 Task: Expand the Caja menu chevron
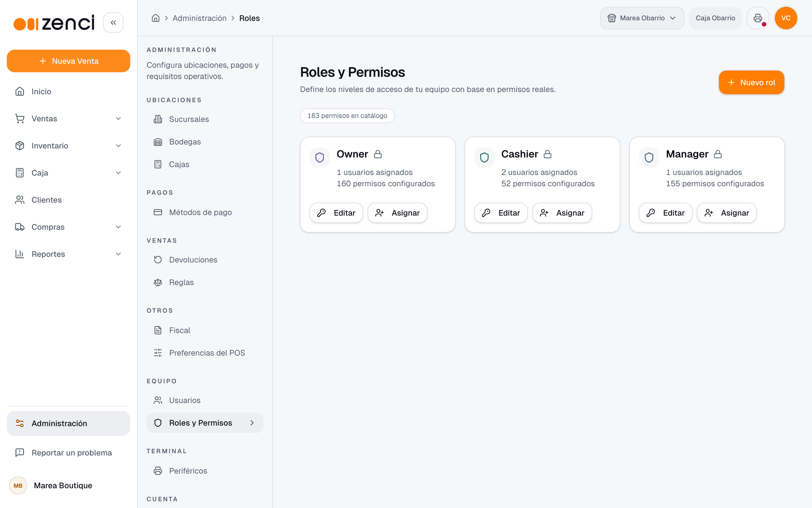tap(118, 173)
